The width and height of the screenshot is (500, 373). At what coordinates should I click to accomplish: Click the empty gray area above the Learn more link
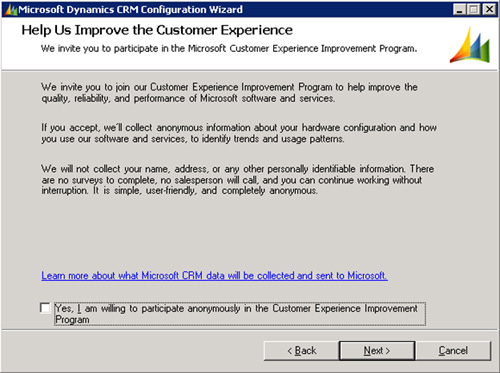pos(233,233)
